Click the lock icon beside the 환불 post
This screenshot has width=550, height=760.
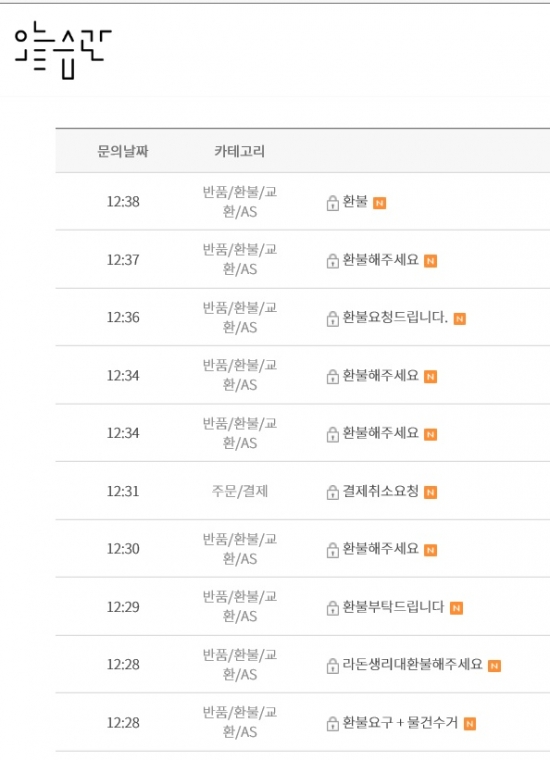[332, 203]
